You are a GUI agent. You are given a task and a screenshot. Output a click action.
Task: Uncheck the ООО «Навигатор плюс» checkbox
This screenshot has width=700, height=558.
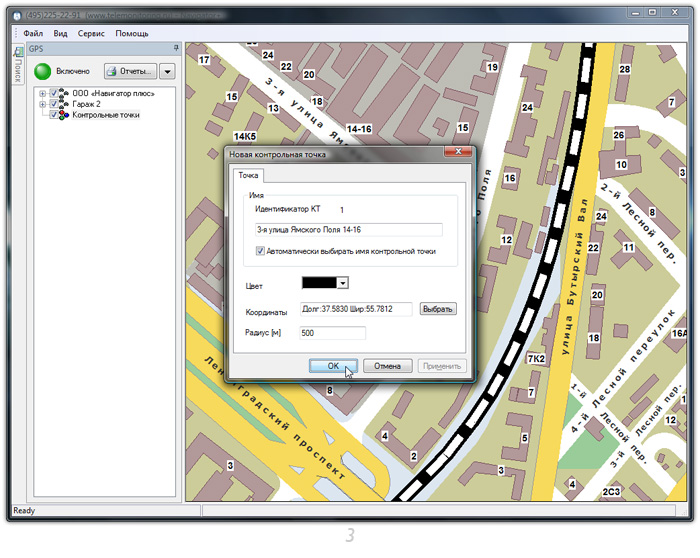[54, 93]
